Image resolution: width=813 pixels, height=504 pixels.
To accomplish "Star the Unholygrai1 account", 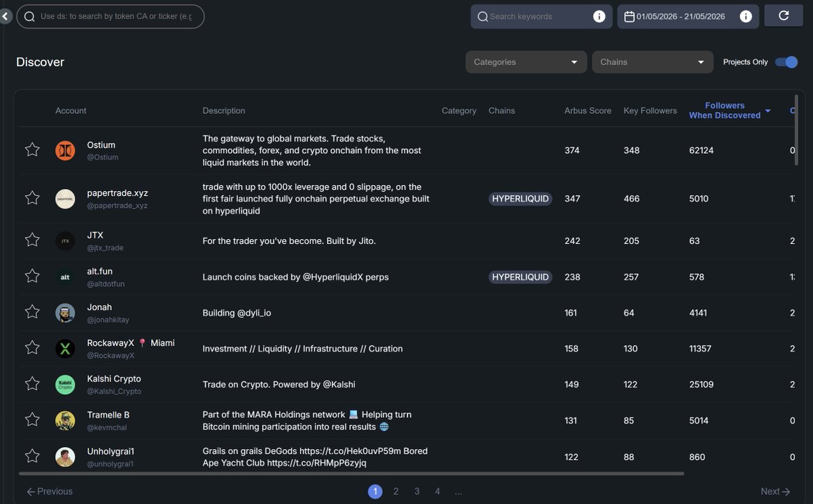I will click(32, 456).
